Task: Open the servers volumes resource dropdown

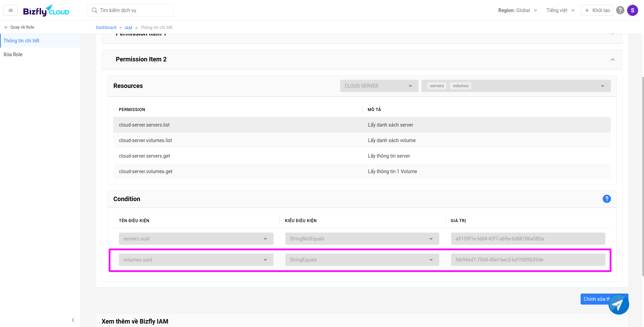Action: click(515, 86)
